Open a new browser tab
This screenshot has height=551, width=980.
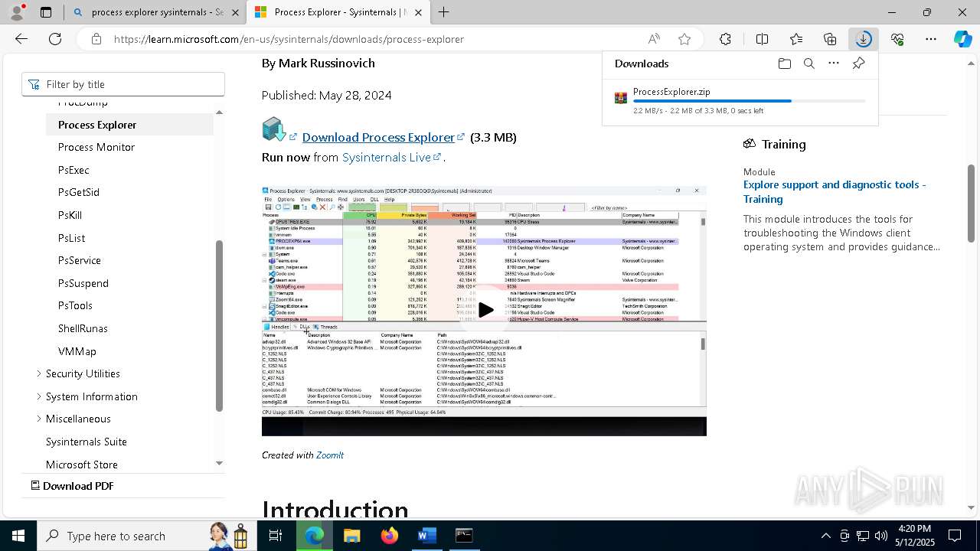click(x=443, y=12)
